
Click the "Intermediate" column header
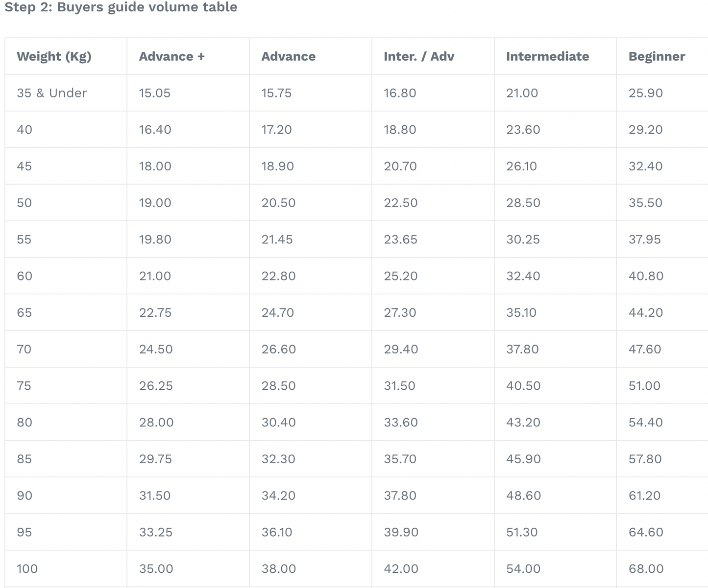coord(547,56)
